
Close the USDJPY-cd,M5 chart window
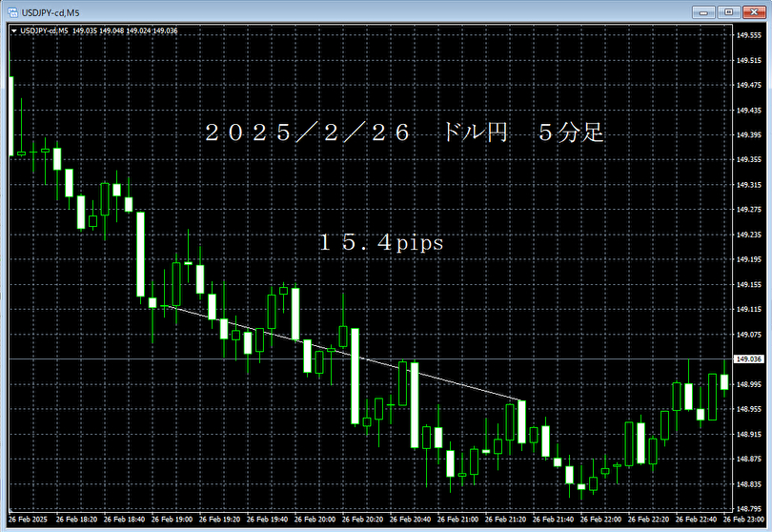pyautogui.click(x=754, y=12)
